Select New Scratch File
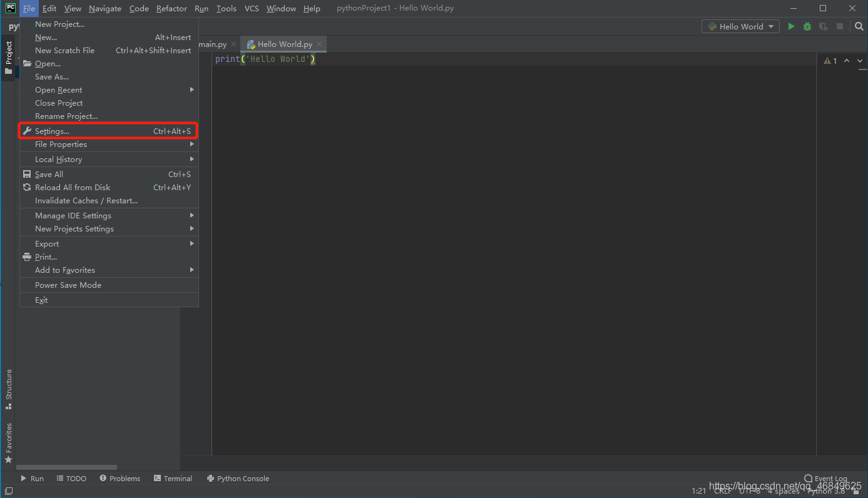 click(109, 51)
